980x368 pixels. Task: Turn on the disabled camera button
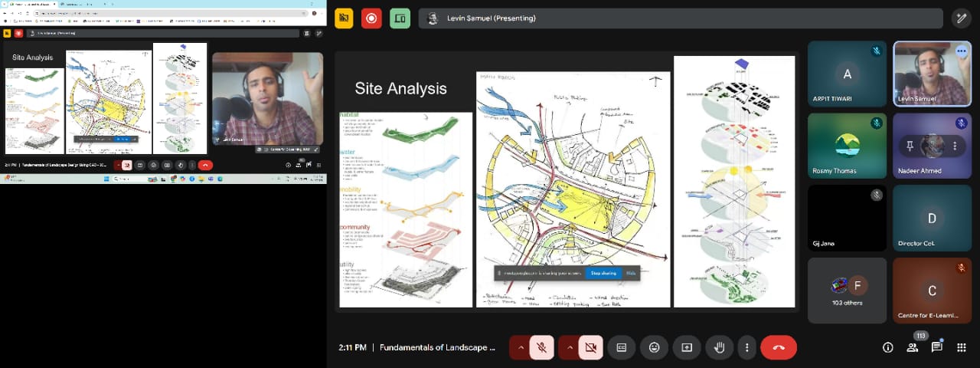[590, 347]
